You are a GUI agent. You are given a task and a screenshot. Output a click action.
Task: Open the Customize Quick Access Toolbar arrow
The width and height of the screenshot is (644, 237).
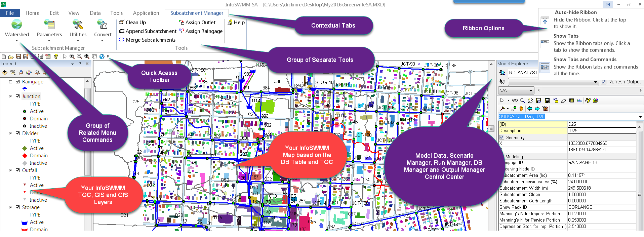pos(108,56)
